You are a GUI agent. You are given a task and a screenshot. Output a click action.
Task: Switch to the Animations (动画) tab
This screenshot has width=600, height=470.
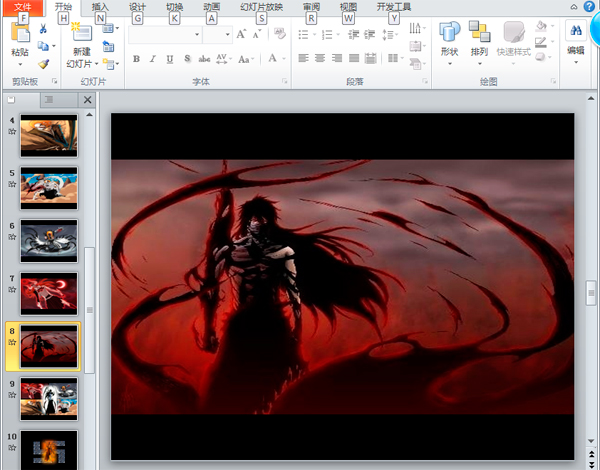[x=212, y=7]
